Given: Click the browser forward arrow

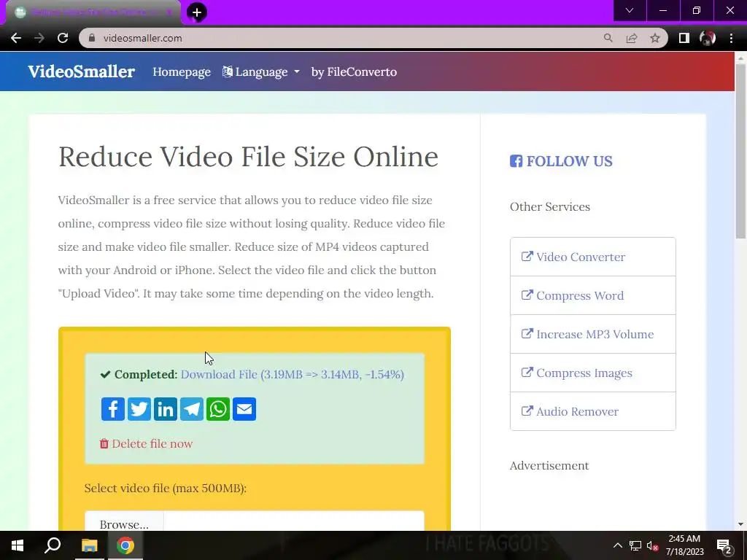Looking at the screenshot, I should tap(39, 38).
